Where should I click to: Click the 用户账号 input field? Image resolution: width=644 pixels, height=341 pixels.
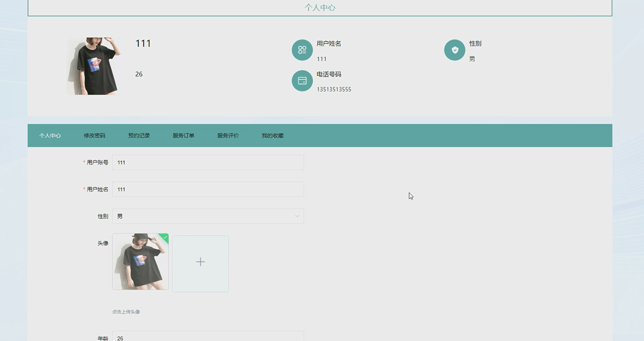208,162
